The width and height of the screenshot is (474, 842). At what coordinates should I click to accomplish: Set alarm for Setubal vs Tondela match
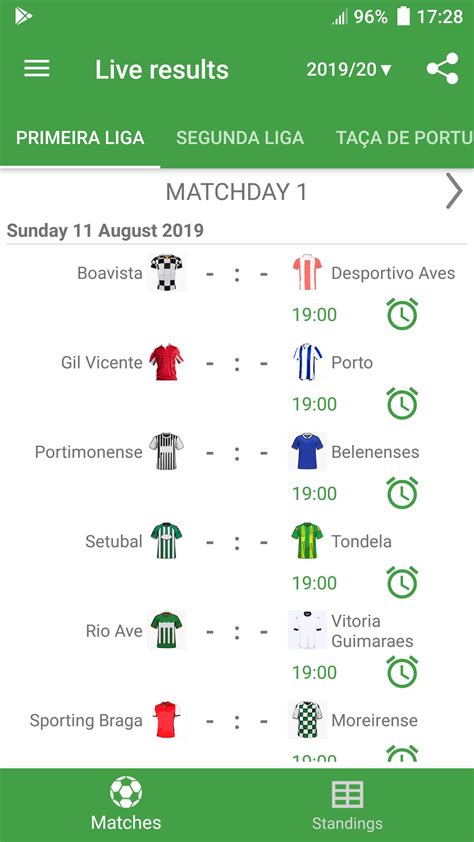coord(403,582)
